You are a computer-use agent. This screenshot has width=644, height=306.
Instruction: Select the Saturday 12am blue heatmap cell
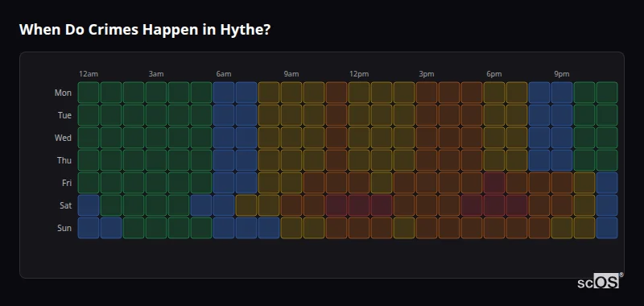89,205
